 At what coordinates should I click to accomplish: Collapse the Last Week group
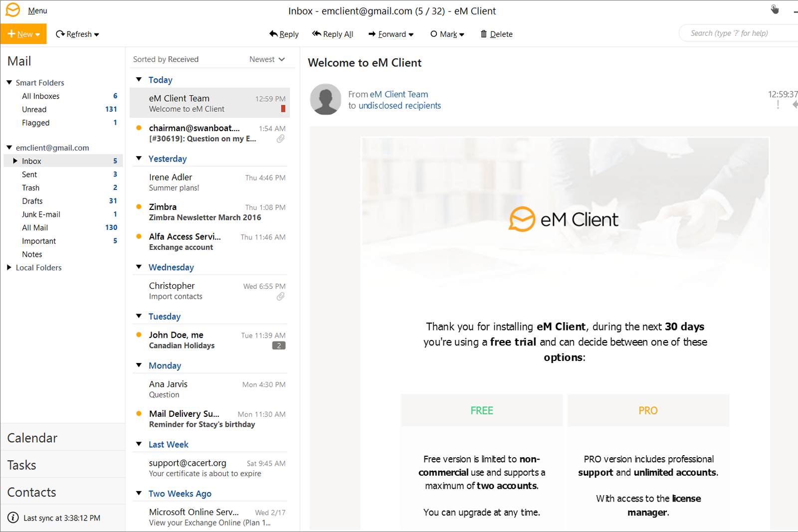pyautogui.click(x=139, y=444)
